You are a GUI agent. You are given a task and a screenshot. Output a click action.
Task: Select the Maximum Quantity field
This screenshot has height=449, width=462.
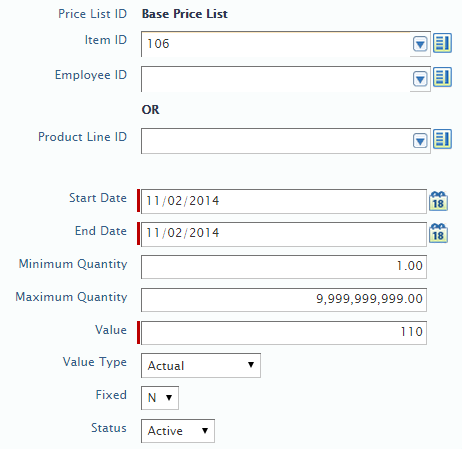pos(284,300)
